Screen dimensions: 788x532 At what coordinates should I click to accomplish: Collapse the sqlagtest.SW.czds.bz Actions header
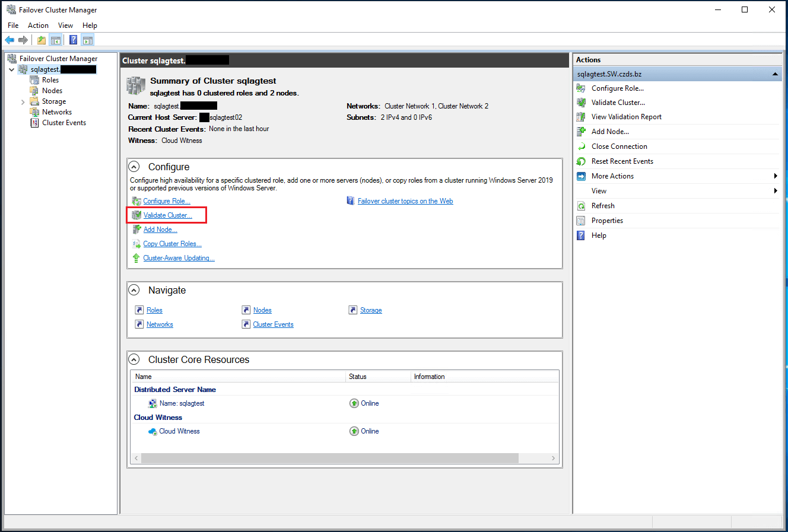click(775, 74)
